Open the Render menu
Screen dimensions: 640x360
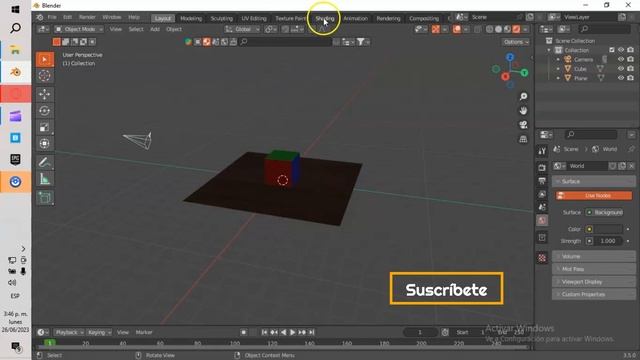tap(87, 17)
